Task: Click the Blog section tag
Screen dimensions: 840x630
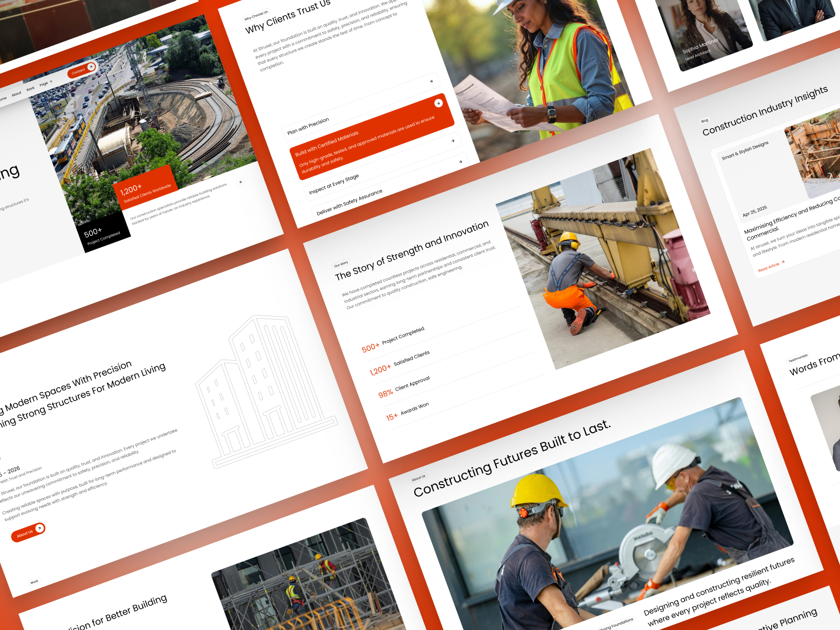Action: click(x=705, y=121)
